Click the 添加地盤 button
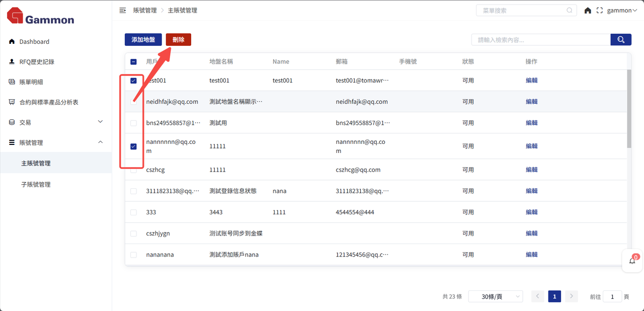The image size is (644, 311). click(x=143, y=40)
